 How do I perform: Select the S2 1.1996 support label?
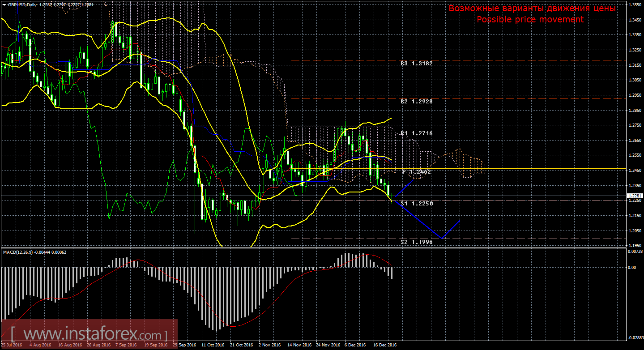pyautogui.click(x=417, y=242)
